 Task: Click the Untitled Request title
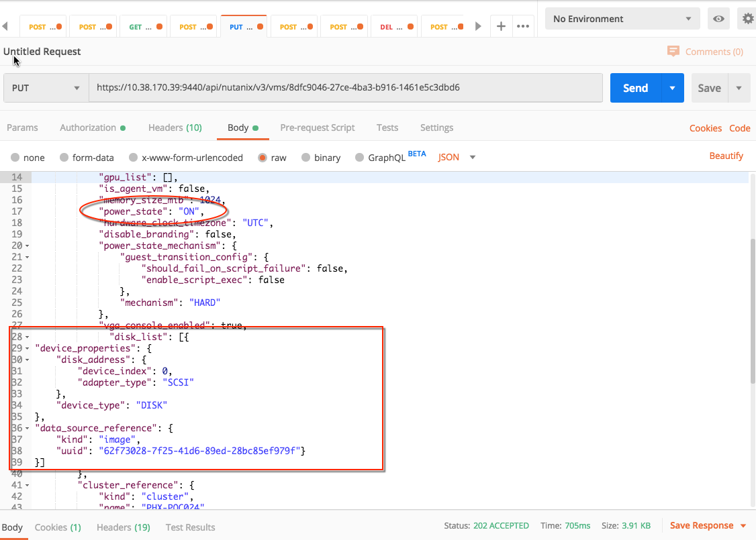click(x=42, y=52)
